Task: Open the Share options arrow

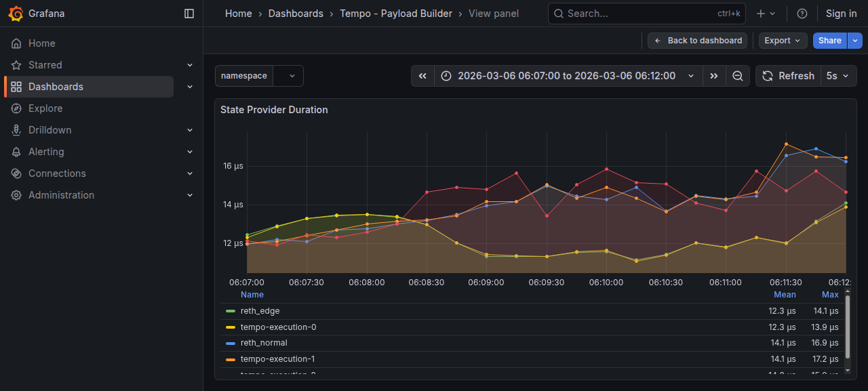Action: click(854, 41)
